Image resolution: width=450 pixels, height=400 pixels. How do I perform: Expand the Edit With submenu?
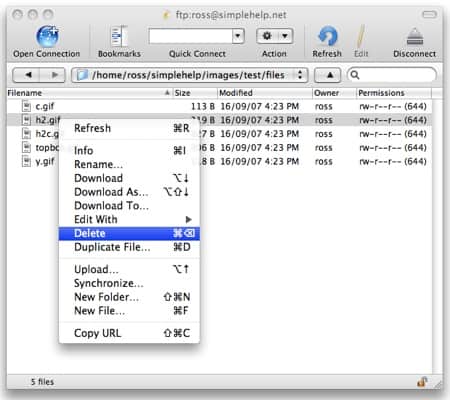coord(129,219)
